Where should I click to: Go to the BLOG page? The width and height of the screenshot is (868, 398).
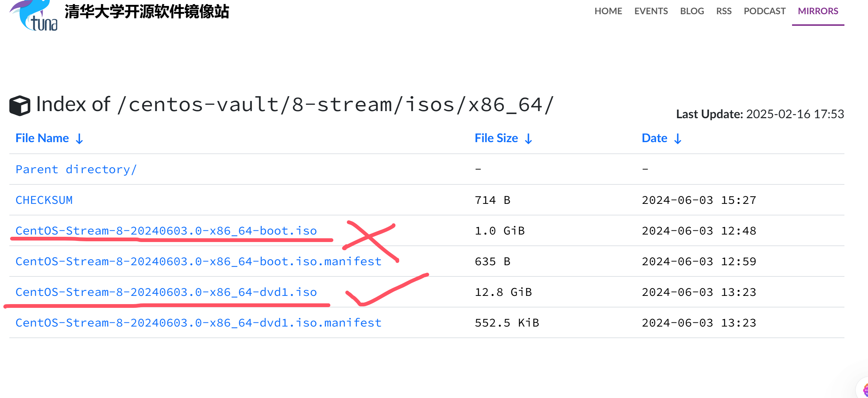tap(692, 11)
